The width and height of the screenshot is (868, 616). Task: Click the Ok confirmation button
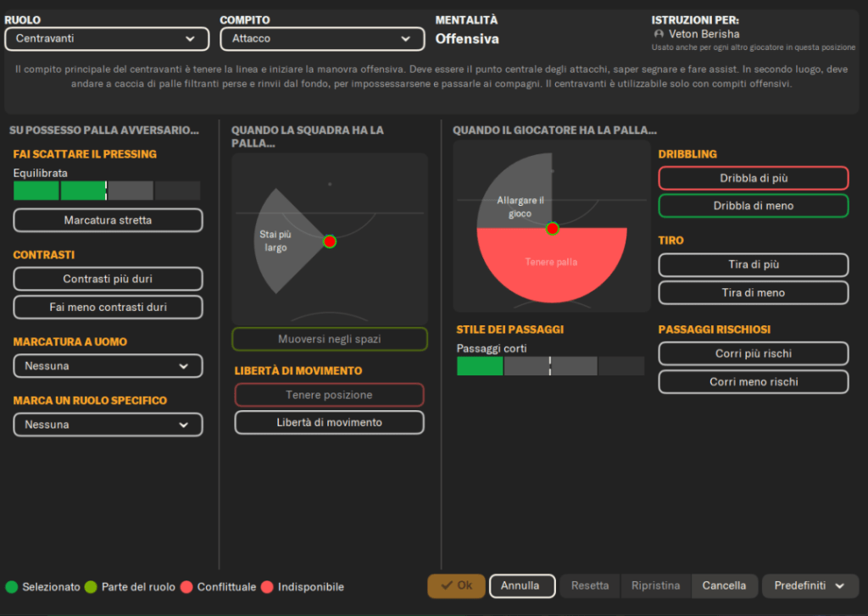(456, 585)
